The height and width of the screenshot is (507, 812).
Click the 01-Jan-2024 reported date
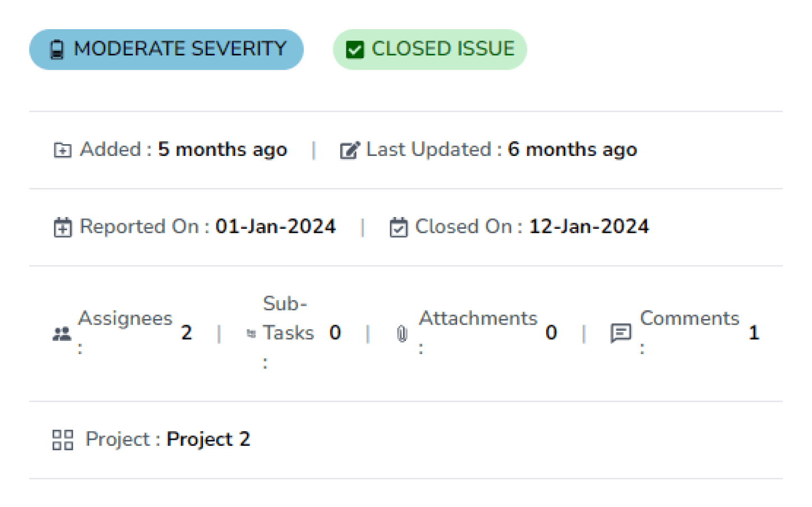275,227
